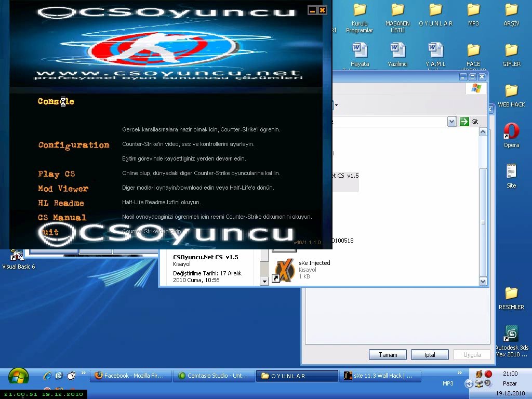Open Console in CSOyuncu menu
The width and height of the screenshot is (532, 399).
56,101
